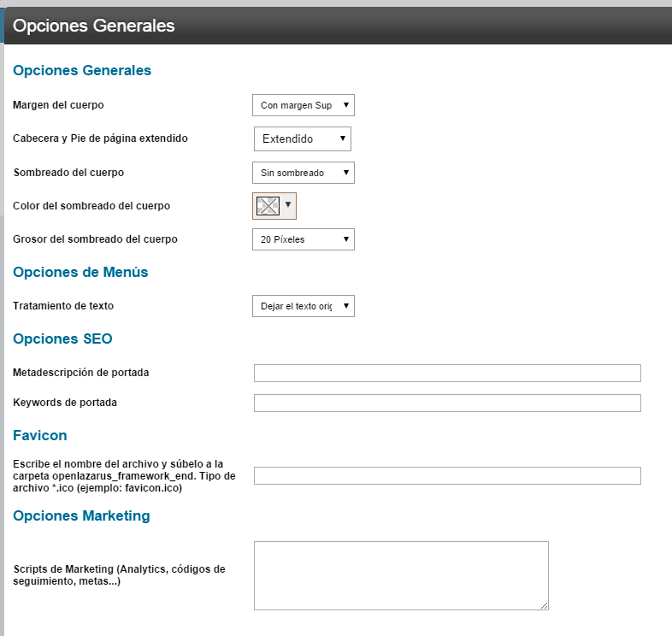Select the Favicon file name field
Viewport: 672px width, 636px height.
pyautogui.click(x=447, y=475)
